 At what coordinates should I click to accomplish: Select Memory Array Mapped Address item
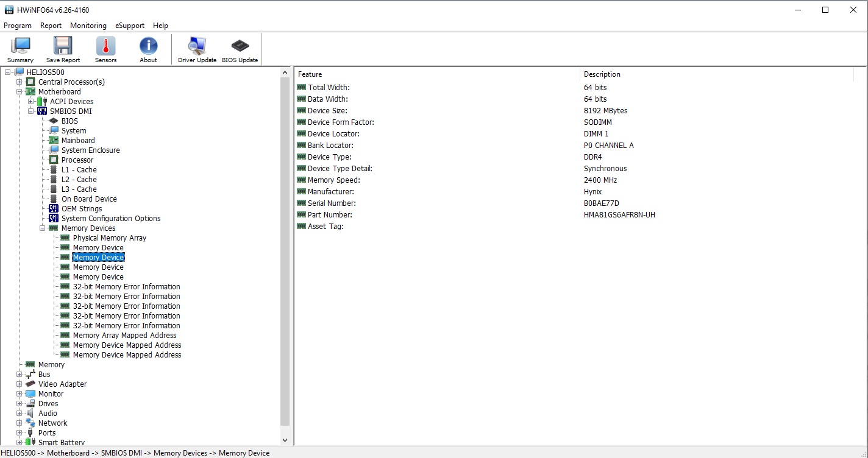click(124, 336)
